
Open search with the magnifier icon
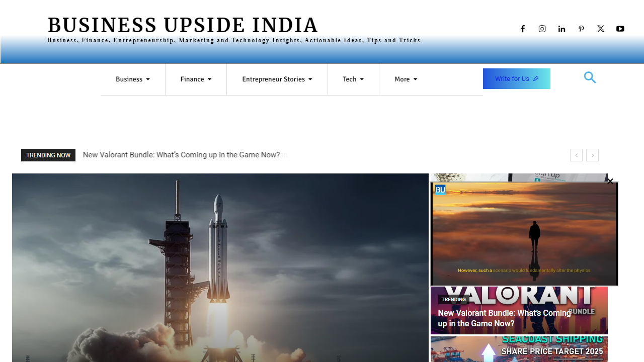coord(590,77)
